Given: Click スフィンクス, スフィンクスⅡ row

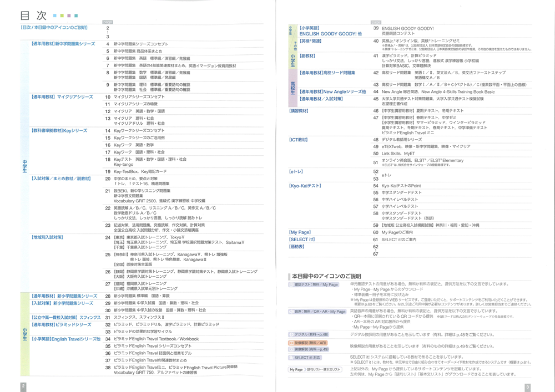Looking at the screenshot, I should point(139,318).
